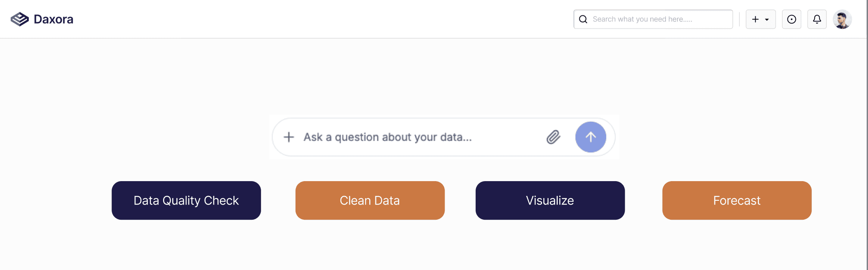The image size is (868, 270).
Task: Click the plus icon in question box
Action: coord(289,137)
